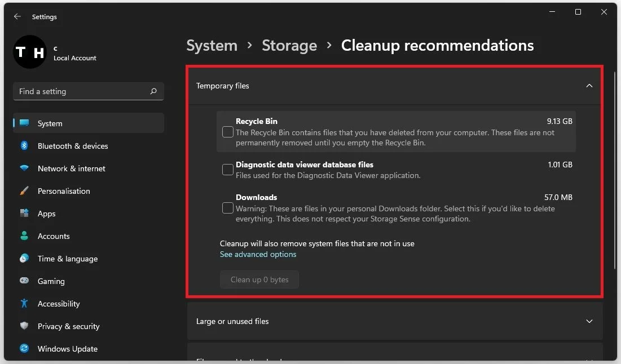
Task: Click the Time & language clock icon
Action: click(24, 259)
